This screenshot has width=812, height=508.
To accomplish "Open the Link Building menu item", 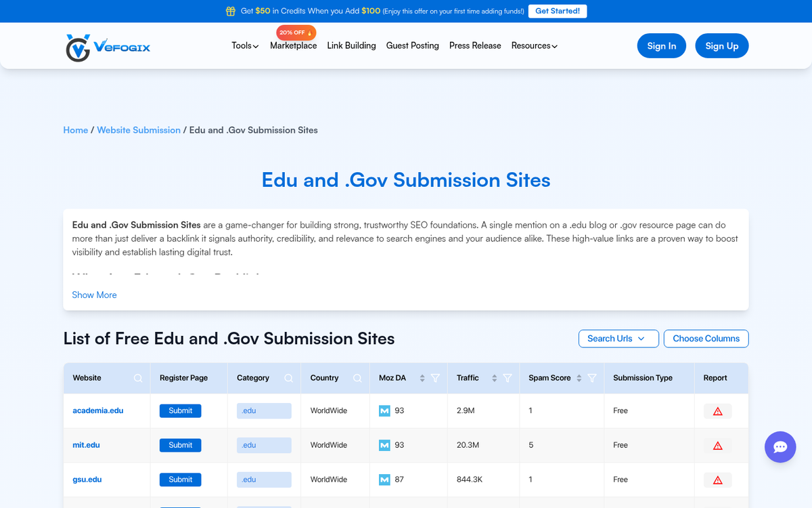I will pos(351,45).
